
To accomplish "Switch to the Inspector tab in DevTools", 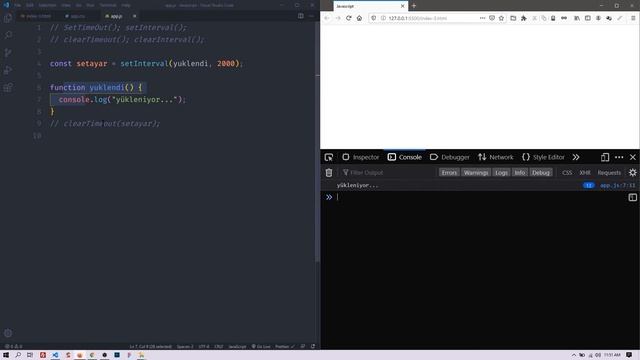I will point(361,157).
